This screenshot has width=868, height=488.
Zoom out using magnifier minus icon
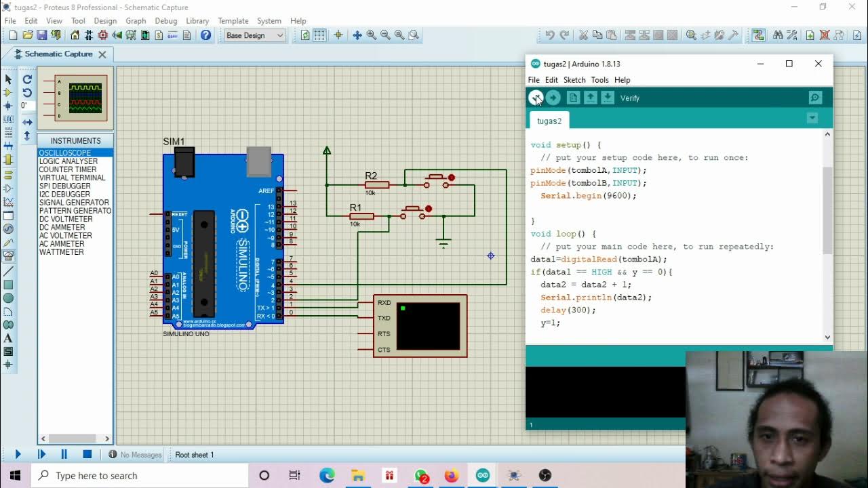tap(385, 35)
